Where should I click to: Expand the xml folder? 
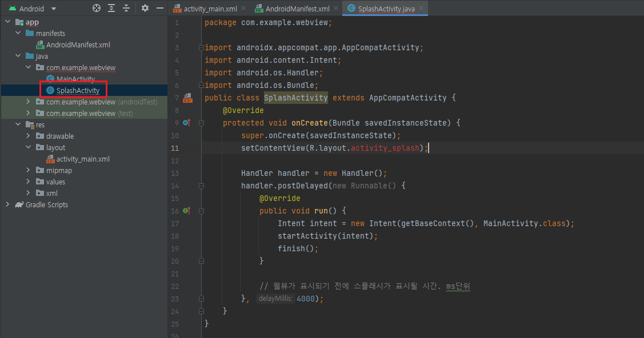(x=29, y=193)
